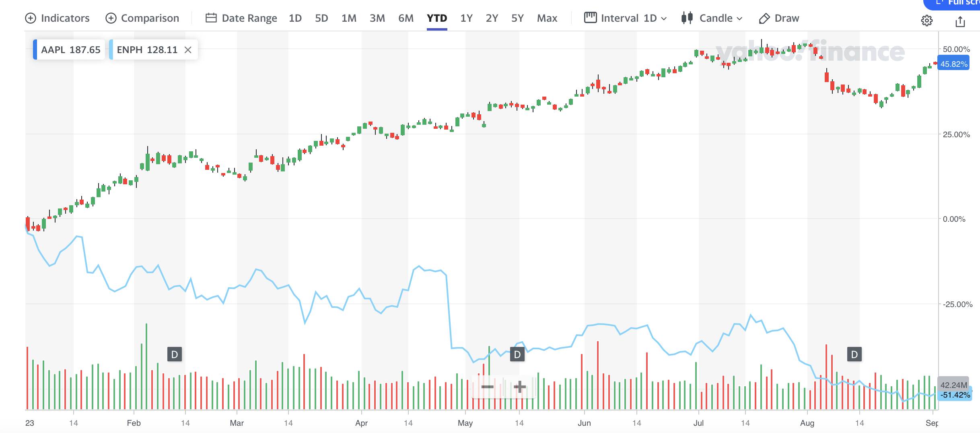980x433 pixels.
Task: Switch to 1M range
Action: coord(349,18)
